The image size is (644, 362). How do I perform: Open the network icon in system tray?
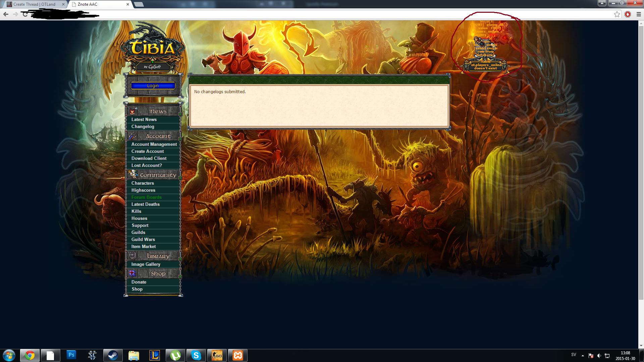pos(607,356)
